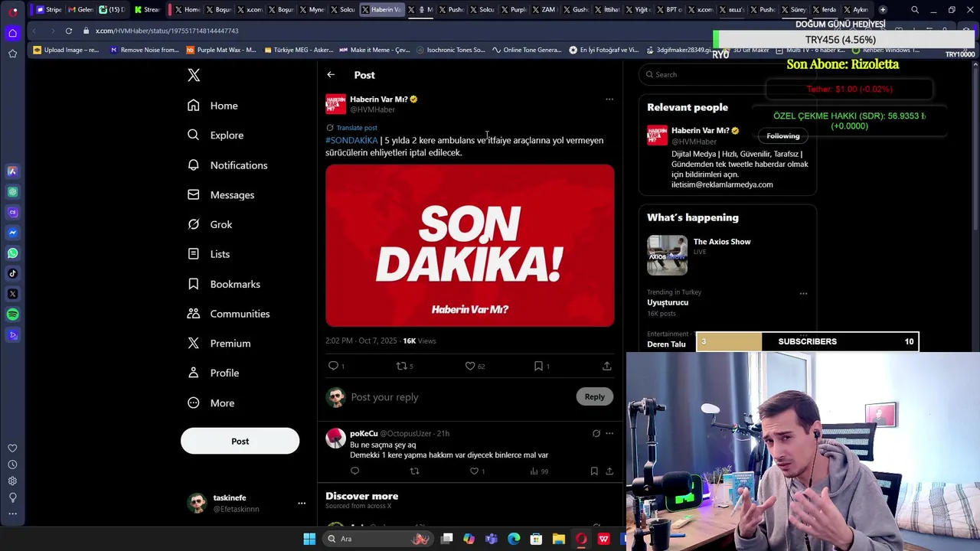Open Microsoft Edge from taskbar
The height and width of the screenshot is (551, 980).
click(514, 539)
